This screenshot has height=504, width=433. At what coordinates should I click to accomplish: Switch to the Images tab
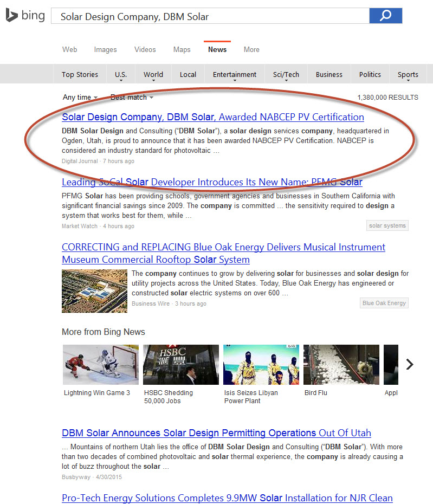(106, 49)
